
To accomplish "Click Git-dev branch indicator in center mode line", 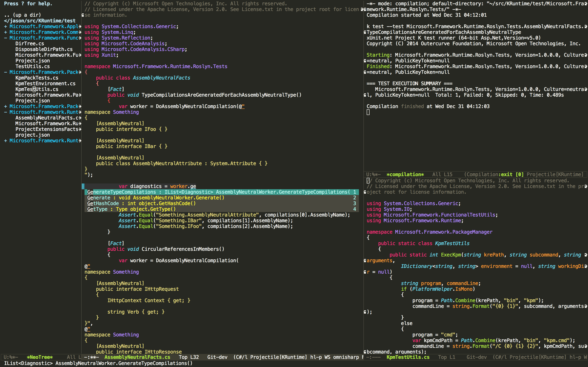I will point(217,357).
